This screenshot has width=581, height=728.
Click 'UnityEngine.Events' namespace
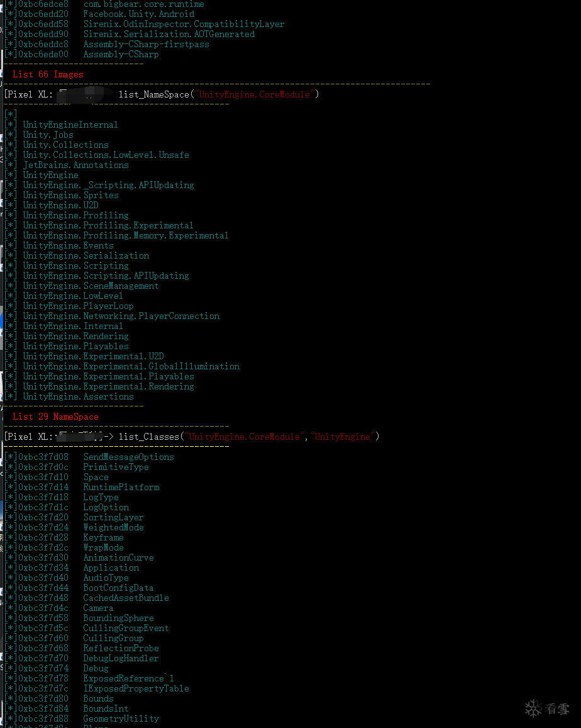pos(68,245)
